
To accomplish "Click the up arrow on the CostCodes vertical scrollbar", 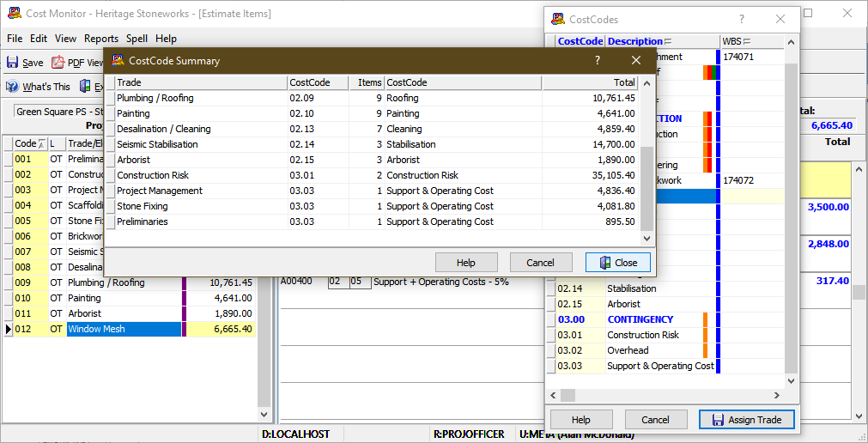I will [x=792, y=42].
